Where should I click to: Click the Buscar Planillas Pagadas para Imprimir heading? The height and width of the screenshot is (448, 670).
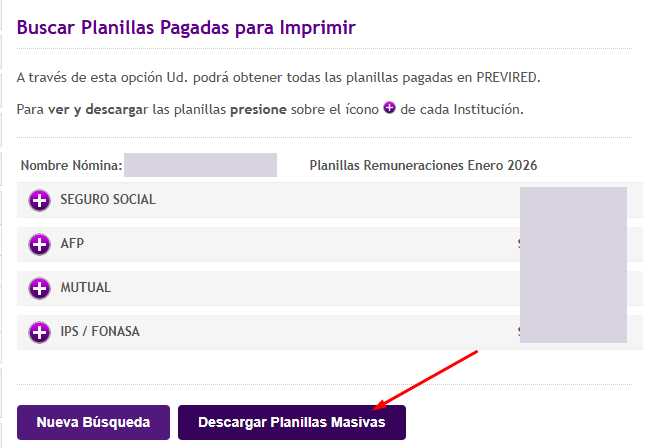pos(186,28)
